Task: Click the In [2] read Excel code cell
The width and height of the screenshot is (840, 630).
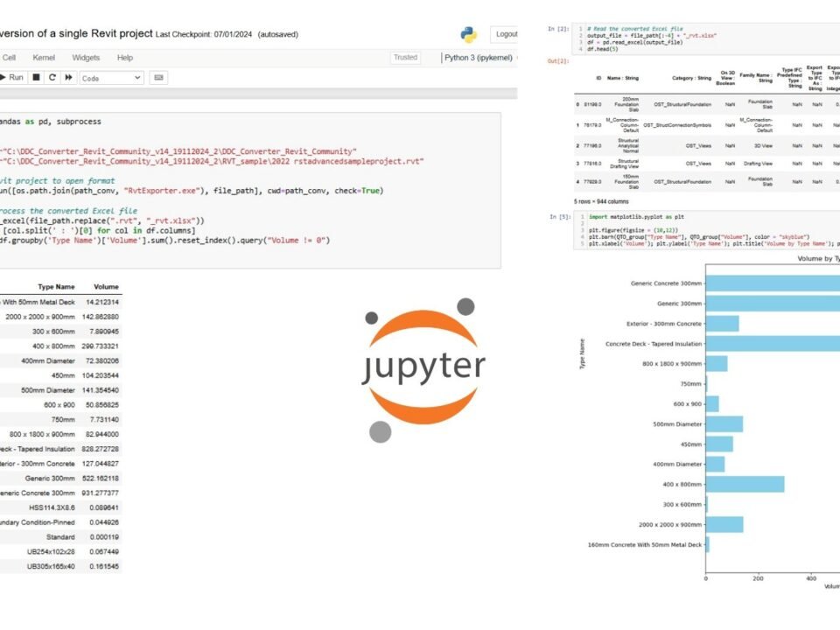Action: (x=706, y=38)
